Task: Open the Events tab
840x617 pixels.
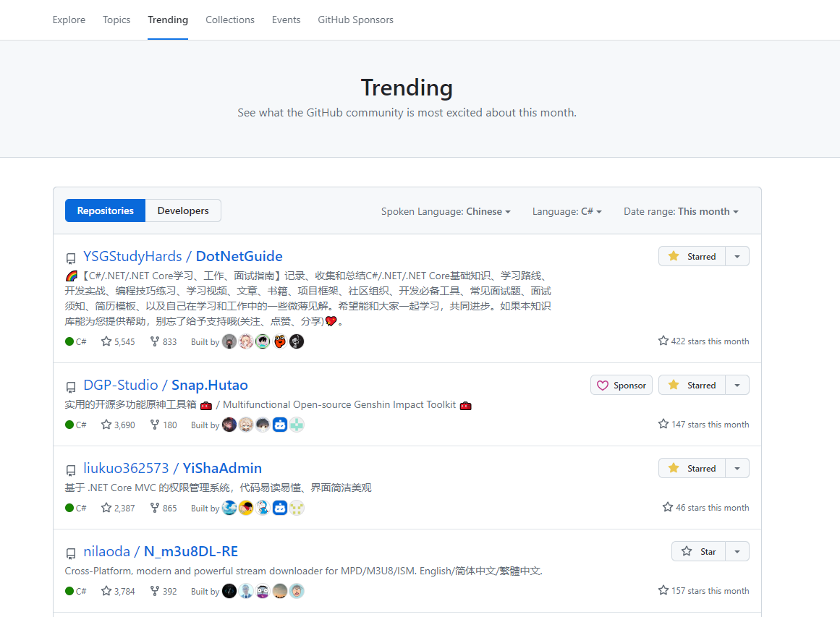Action: [286, 20]
